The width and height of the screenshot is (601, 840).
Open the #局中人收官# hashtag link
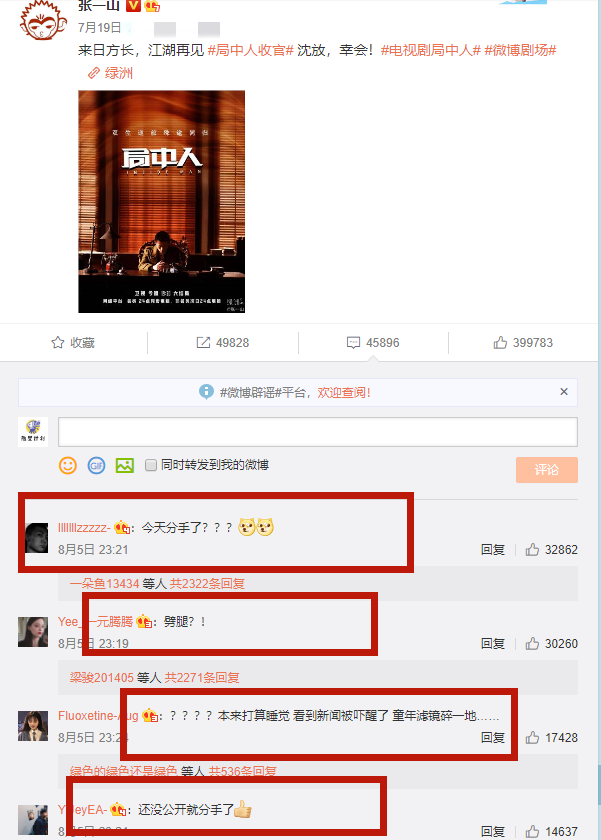(x=251, y=50)
